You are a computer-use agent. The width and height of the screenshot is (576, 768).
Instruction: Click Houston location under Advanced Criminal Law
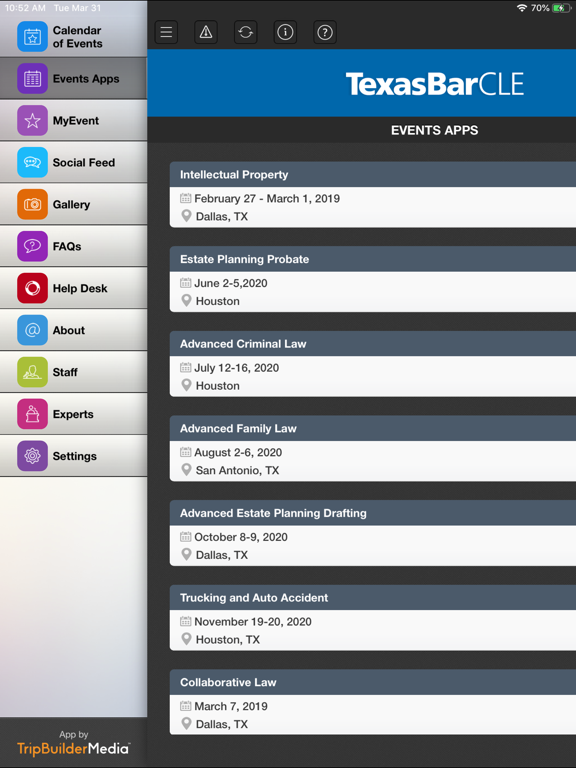pos(217,386)
